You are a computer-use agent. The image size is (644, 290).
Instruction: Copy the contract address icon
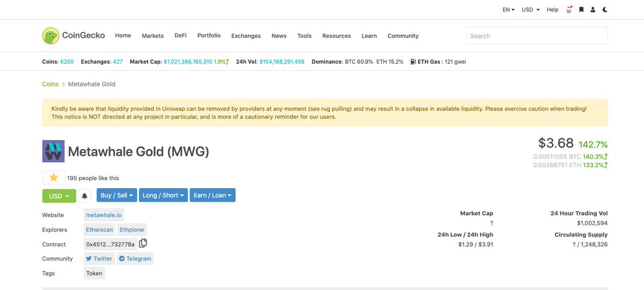tap(143, 243)
